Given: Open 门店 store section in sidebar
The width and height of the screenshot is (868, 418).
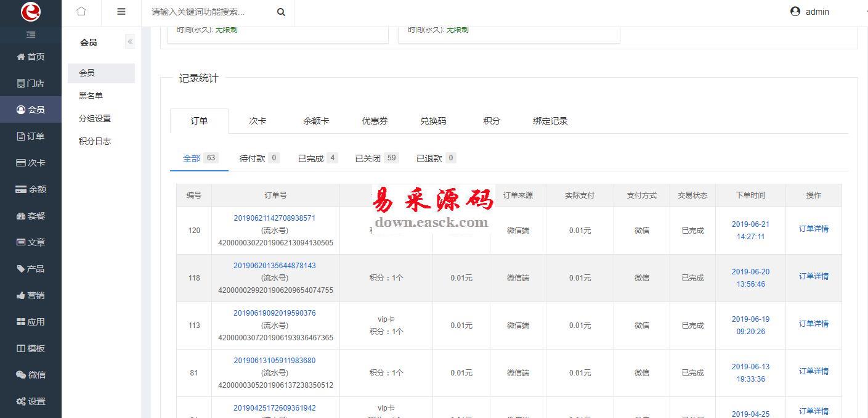Looking at the screenshot, I should 31,83.
